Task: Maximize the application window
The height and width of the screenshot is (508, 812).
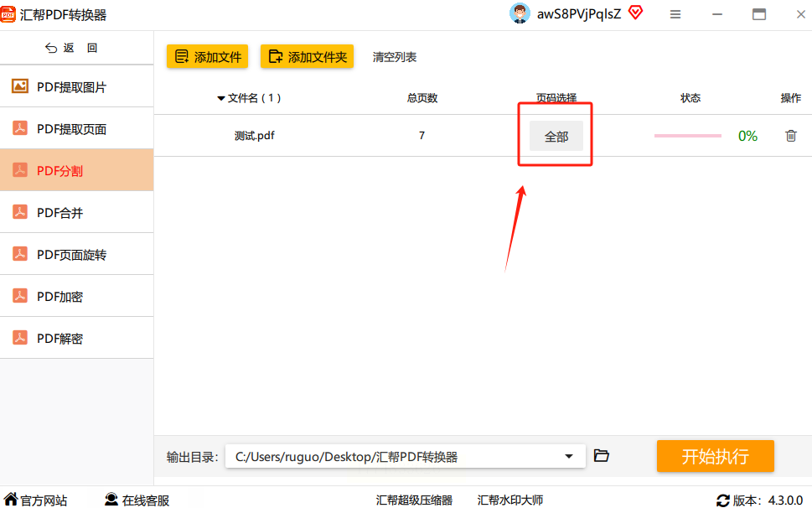Action: (x=759, y=14)
